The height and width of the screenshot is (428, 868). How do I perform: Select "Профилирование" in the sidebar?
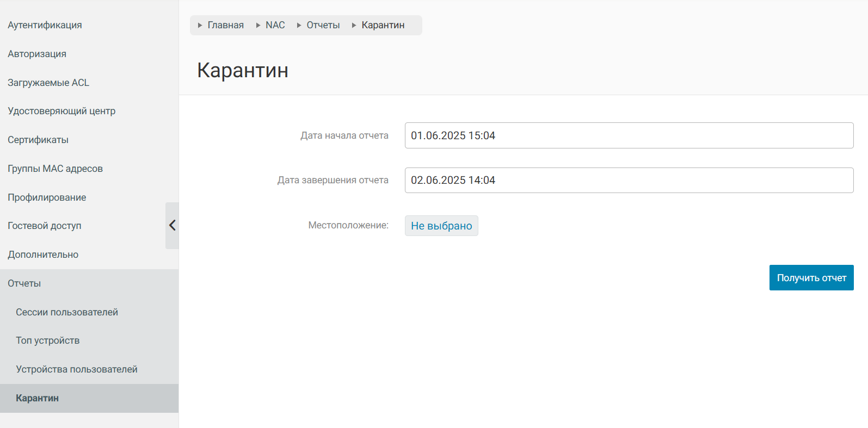[47, 197]
